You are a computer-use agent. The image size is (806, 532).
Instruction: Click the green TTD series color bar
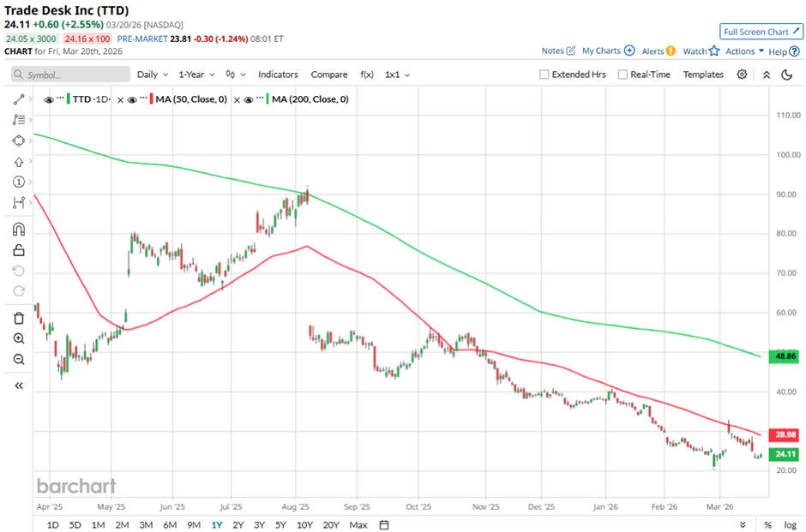(x=68, y=99)
